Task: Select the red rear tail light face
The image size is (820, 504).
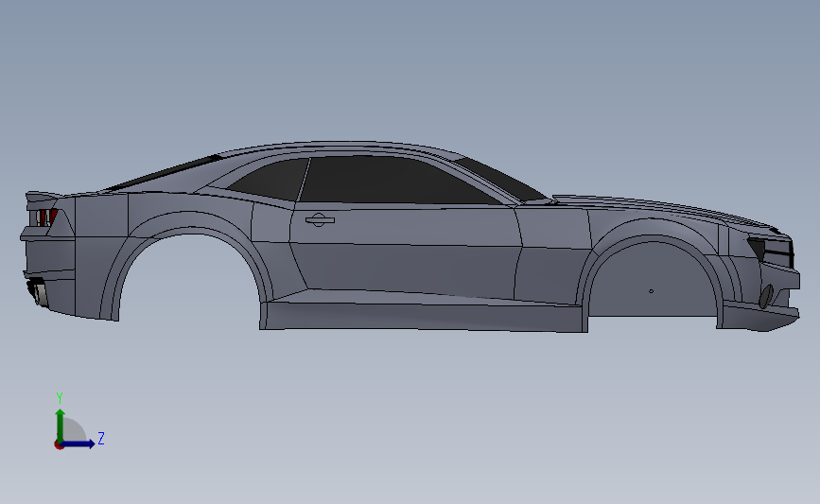Action: point(53,216)
